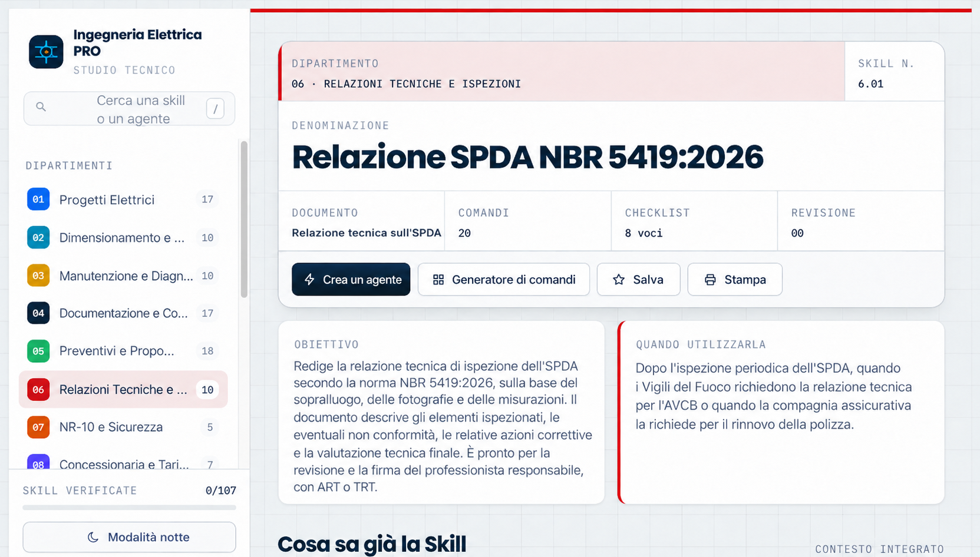Image resolution: width=980 pixels, height=557 pixels.
Task: Click the Skill verificate progress bar
Action: [x=129, y=507]
